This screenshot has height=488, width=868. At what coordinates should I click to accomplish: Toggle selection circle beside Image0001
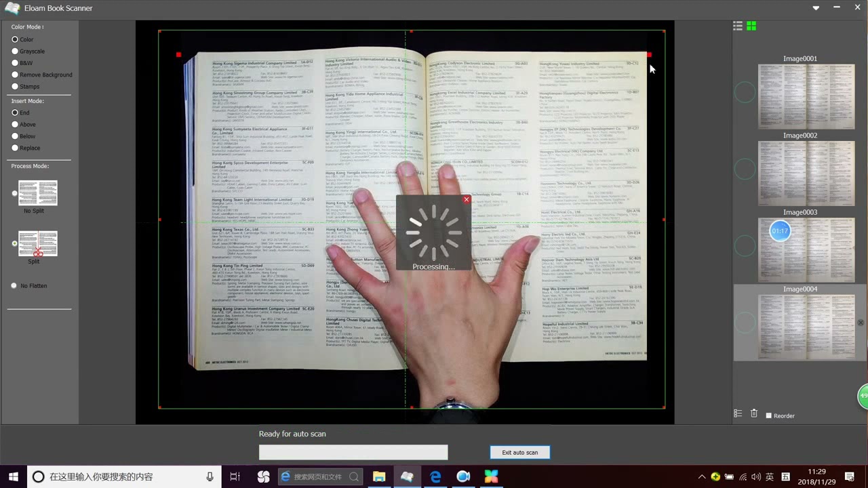pos(745,92)
